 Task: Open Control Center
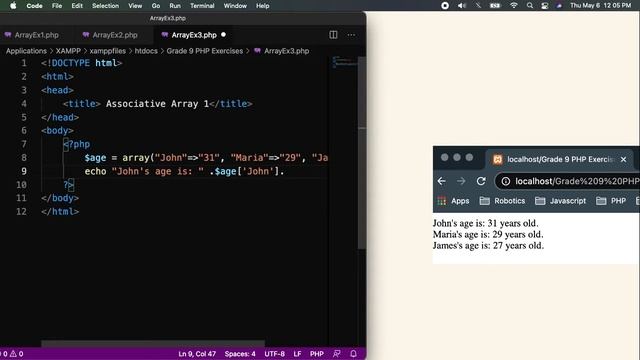pos(544,6)
